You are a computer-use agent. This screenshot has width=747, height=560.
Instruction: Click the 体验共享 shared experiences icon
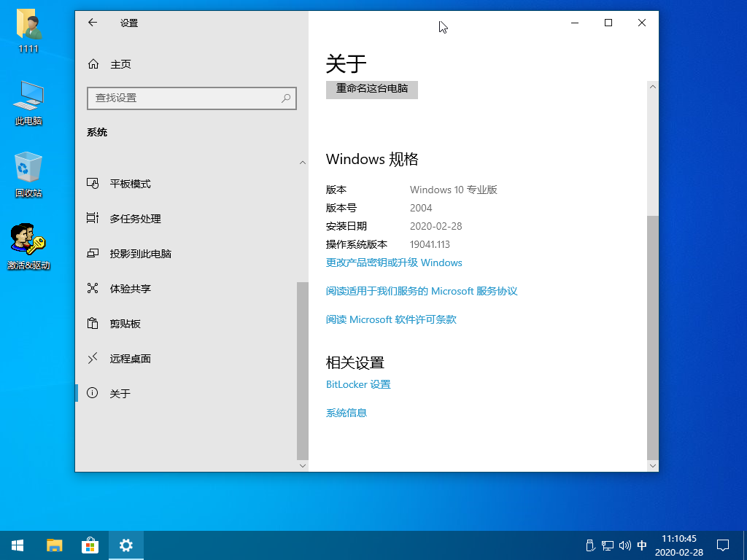click(93, 288)
